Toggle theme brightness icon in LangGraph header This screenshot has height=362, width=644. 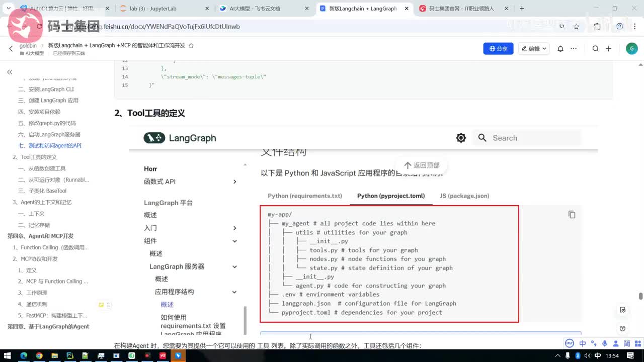[x=461, y=138]
